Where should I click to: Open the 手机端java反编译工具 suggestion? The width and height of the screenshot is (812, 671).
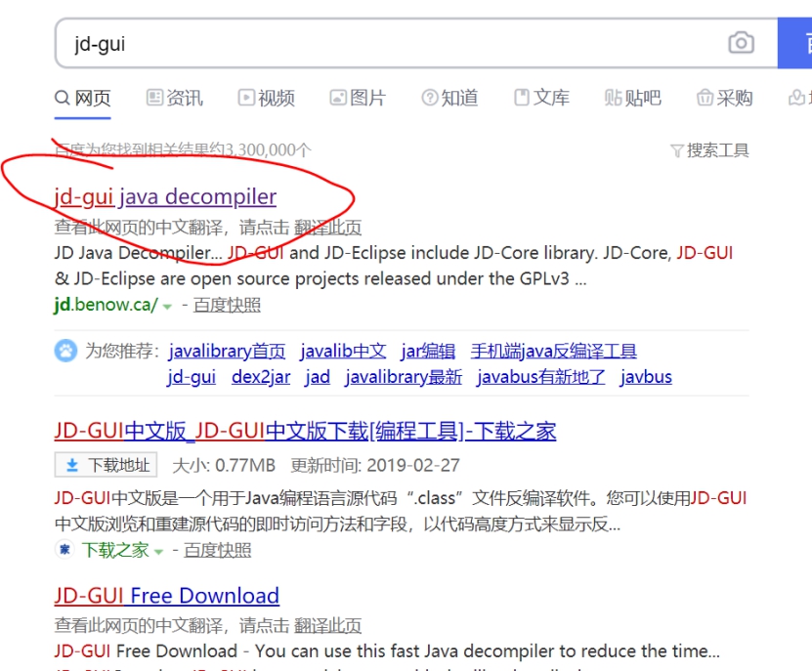coord(554,352)
